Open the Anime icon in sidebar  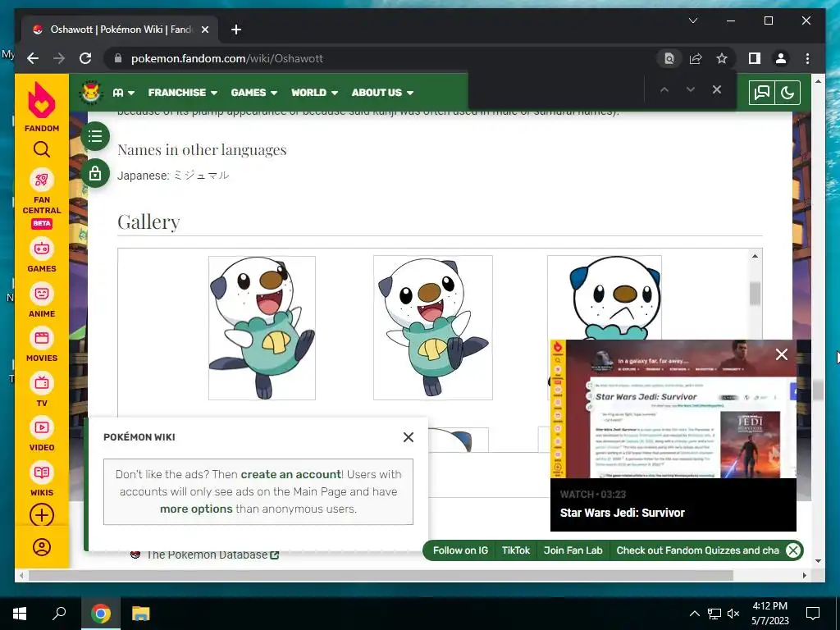pyautogui.click(x=42, y=294)
